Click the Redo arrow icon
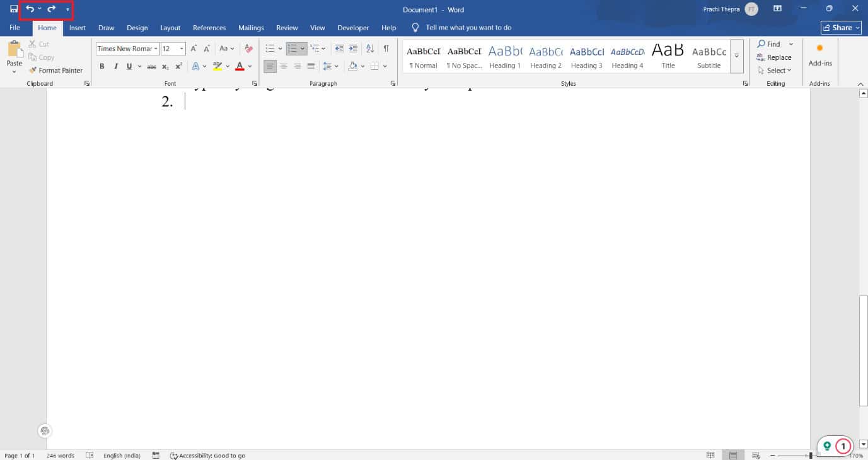Screen dimensions: 868x460 coord(52,9)
